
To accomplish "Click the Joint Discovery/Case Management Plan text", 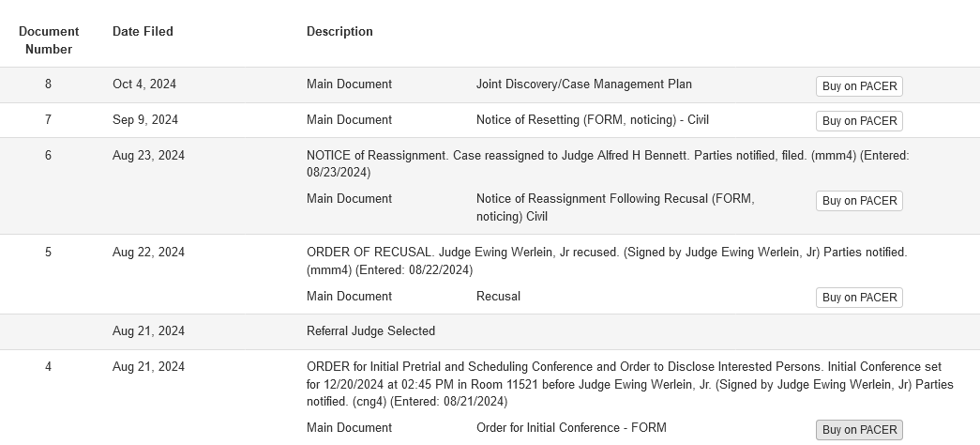I will [583, 84].
